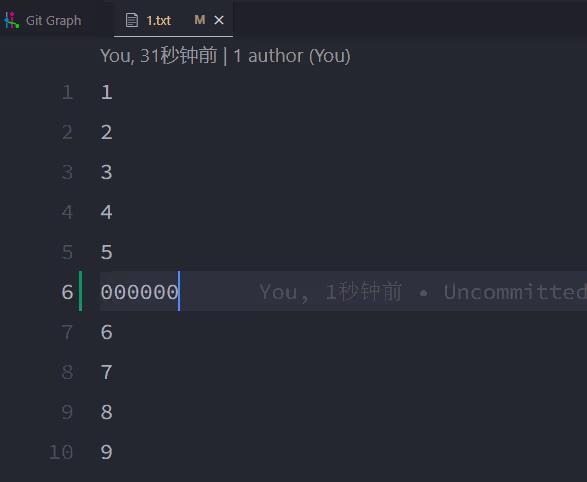
Task: Click the green change bar beside line 6
Action: [80, 291]
